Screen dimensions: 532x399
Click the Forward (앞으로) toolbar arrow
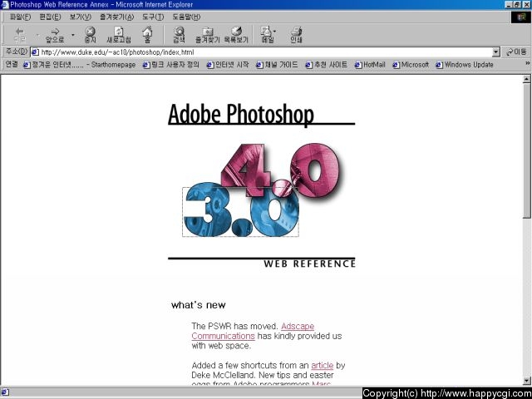[x=55, y=35]
